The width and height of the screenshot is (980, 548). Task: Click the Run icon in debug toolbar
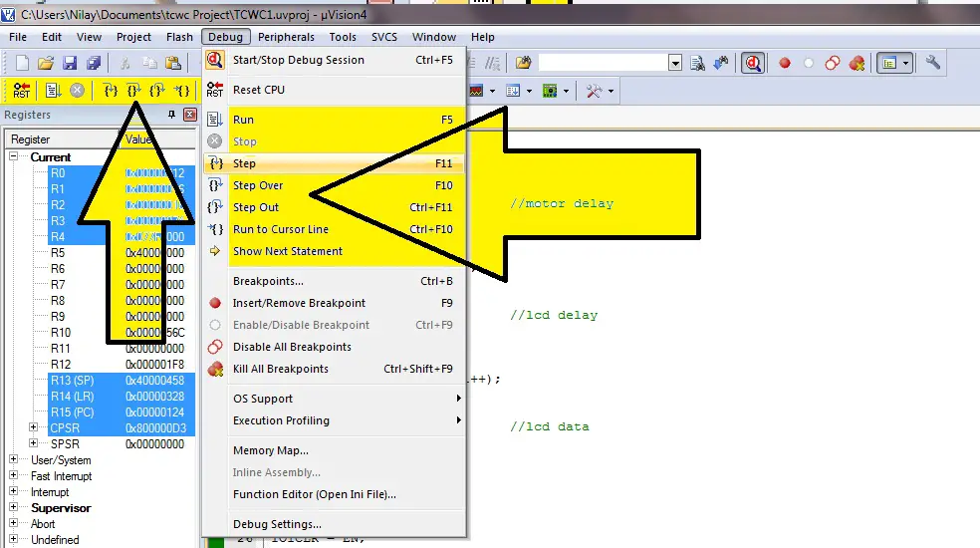(53, 91)
